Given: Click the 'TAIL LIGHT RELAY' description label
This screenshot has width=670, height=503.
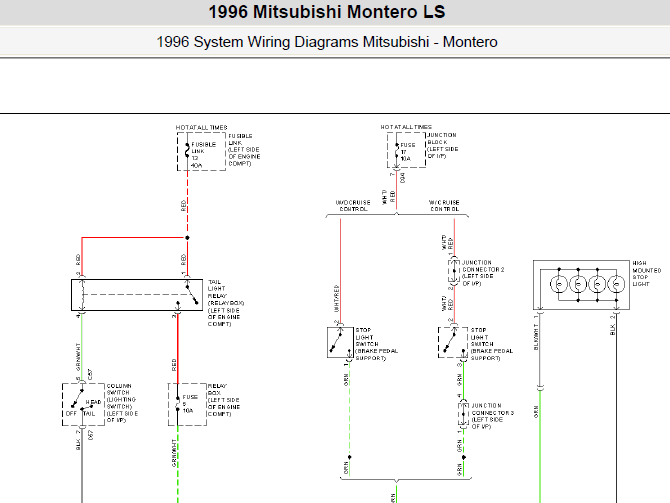Looking at the screenshot, I should click(x=226, y=303).
